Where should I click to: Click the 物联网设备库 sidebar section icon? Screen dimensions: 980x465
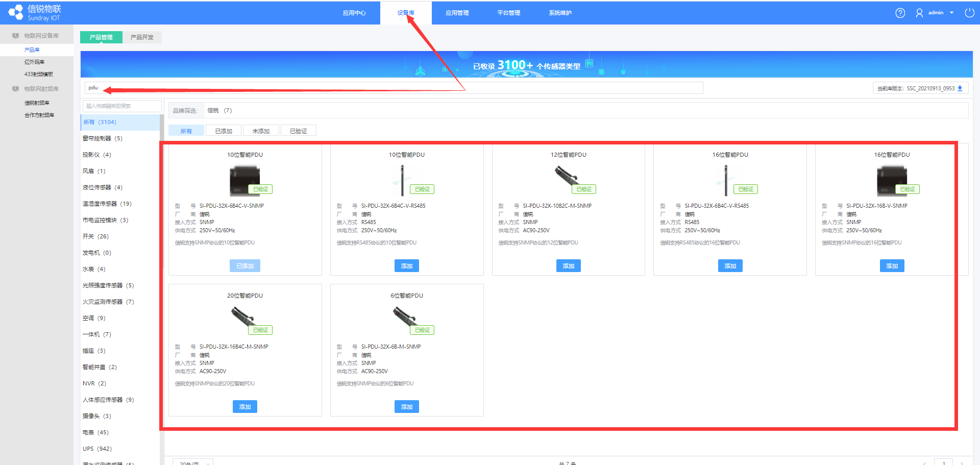15,36
